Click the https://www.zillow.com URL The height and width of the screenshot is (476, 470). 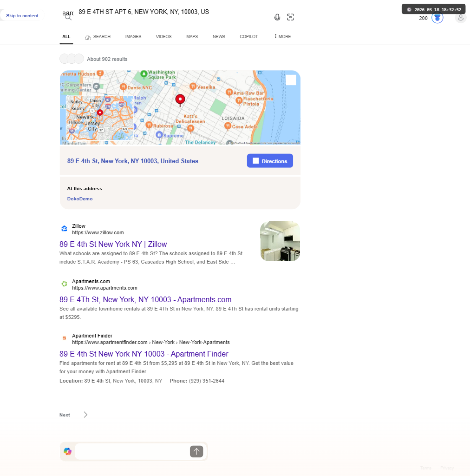[98, 232]
